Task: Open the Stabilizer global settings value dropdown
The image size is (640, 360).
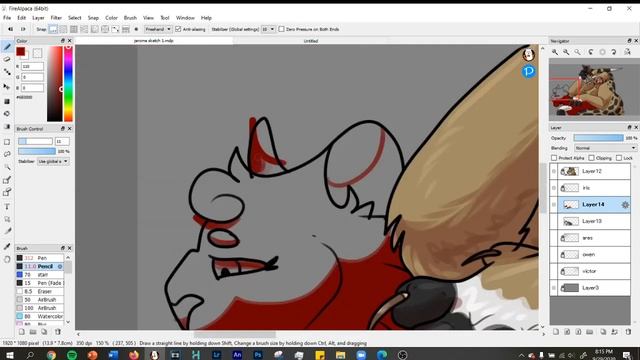Action: click(268, 29)
